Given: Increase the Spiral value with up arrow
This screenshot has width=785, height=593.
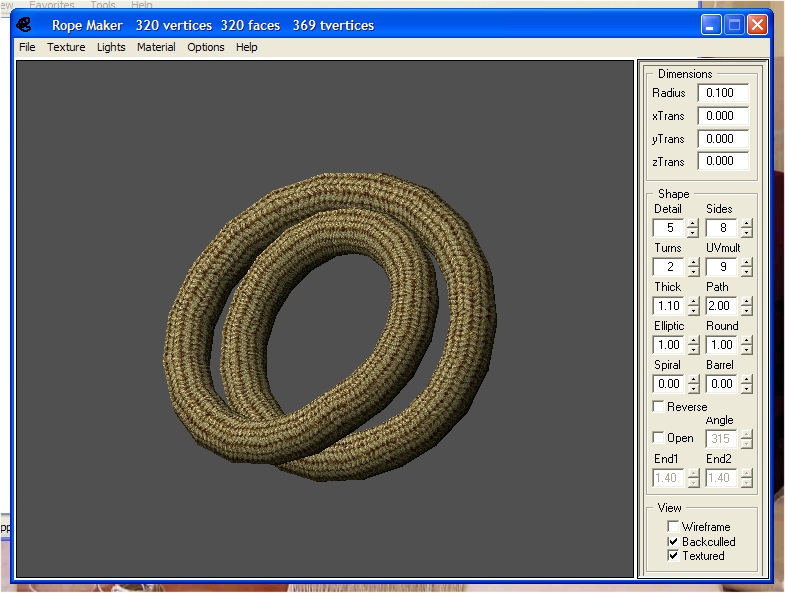Looking at the screenshot, I should point(693,380).
